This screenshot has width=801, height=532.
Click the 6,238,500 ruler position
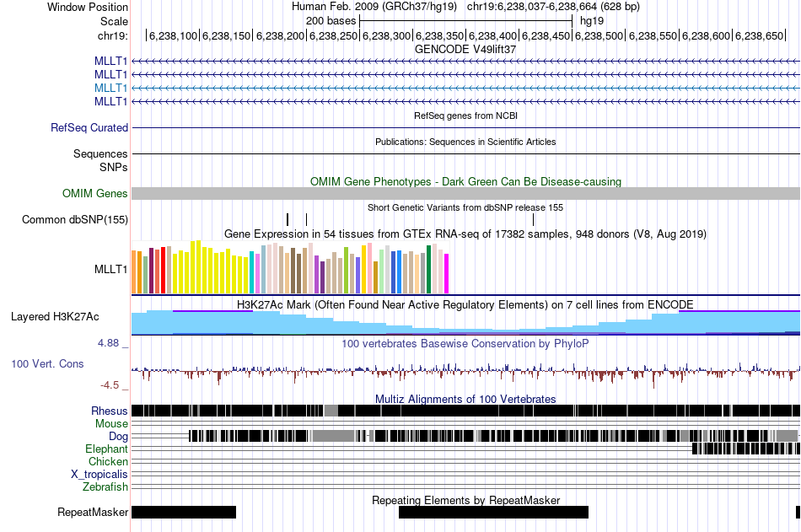[x=599, y=35]
